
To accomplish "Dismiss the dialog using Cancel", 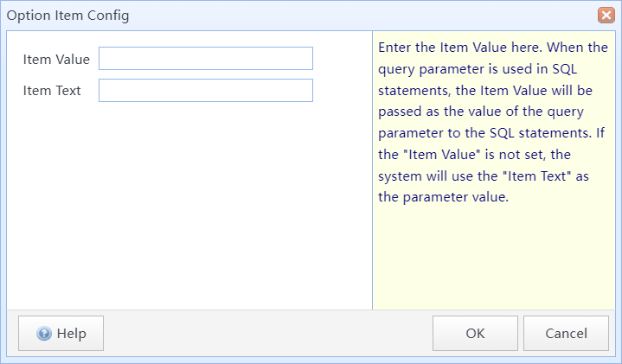I will 566,334.
